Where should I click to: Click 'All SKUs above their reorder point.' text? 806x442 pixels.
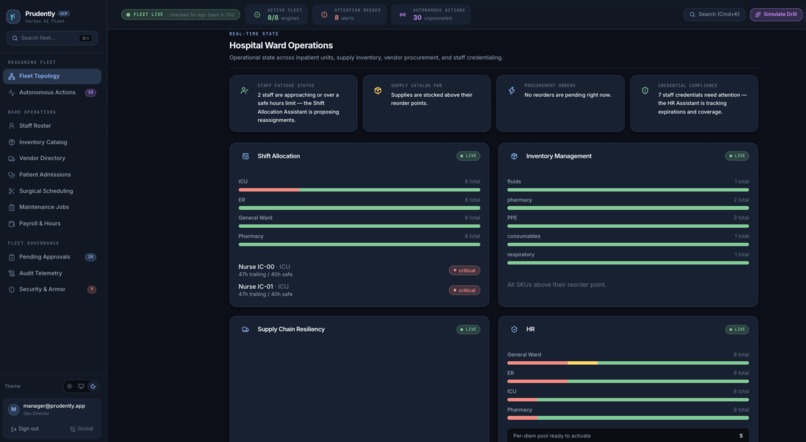[557, 285]
